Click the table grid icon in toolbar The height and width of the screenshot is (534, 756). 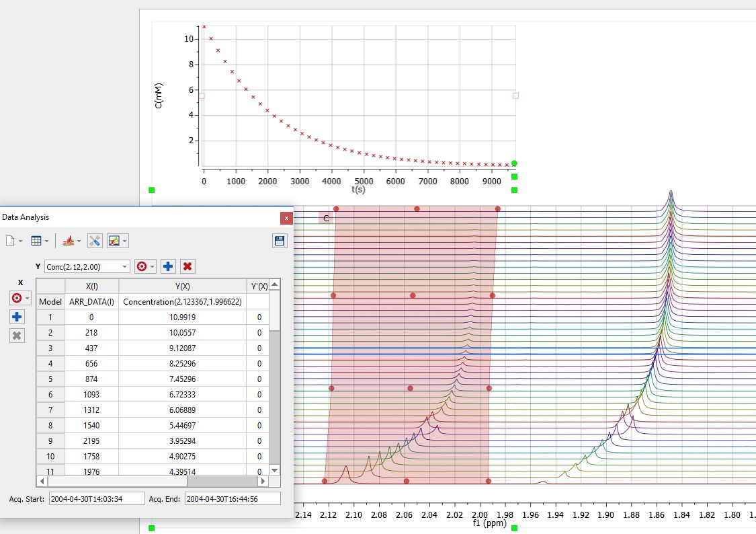[x=36, y=241]
